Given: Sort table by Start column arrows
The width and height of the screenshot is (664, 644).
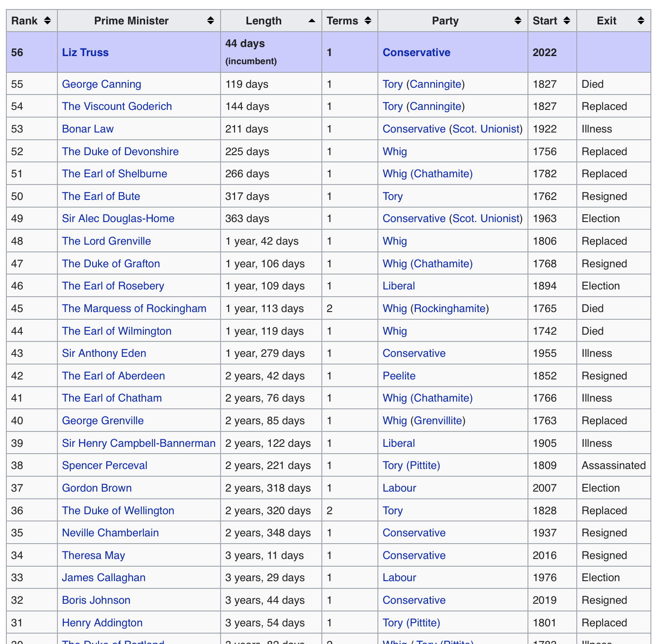Looking at the screenshot, I should pos(567,21).
